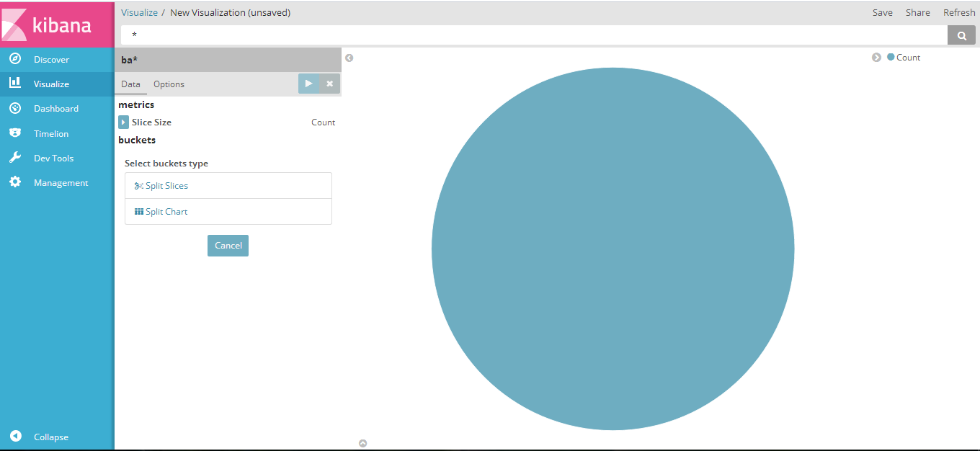Collapse the editor sidebar arrow
This screenshot has width=980, height=451.
click(x=349, y=58)
